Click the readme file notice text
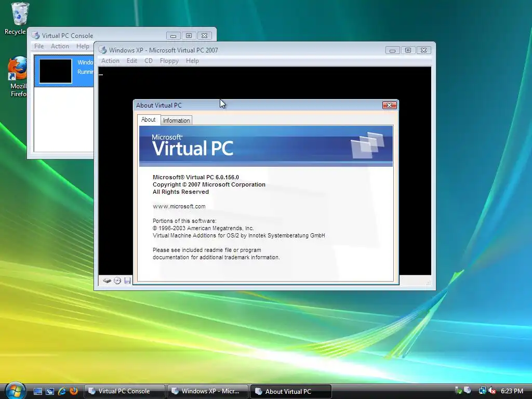Screen dimensions: 532x399 [216, 254]
